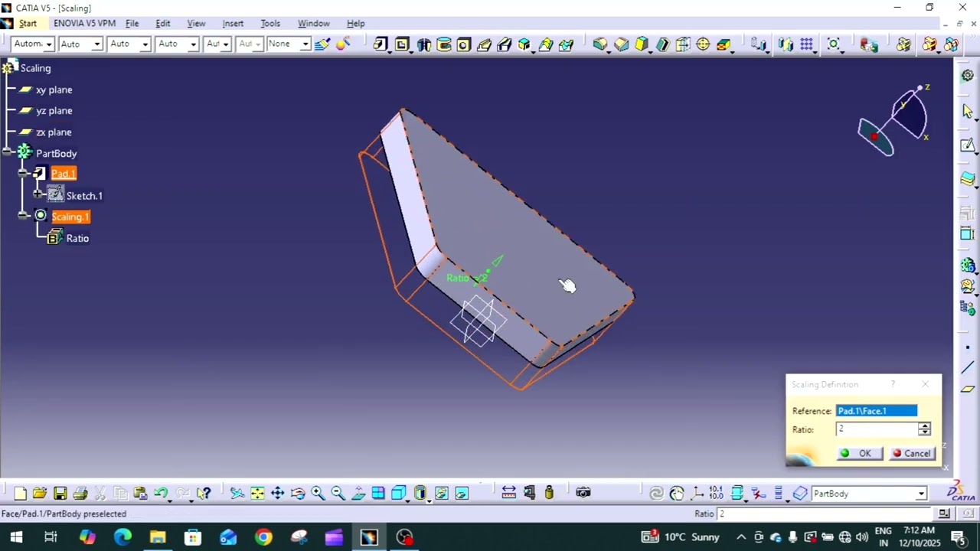Open the Window menu
Image resolution: width=980 pixels, height=551 pixels.
tap(313, 24)
